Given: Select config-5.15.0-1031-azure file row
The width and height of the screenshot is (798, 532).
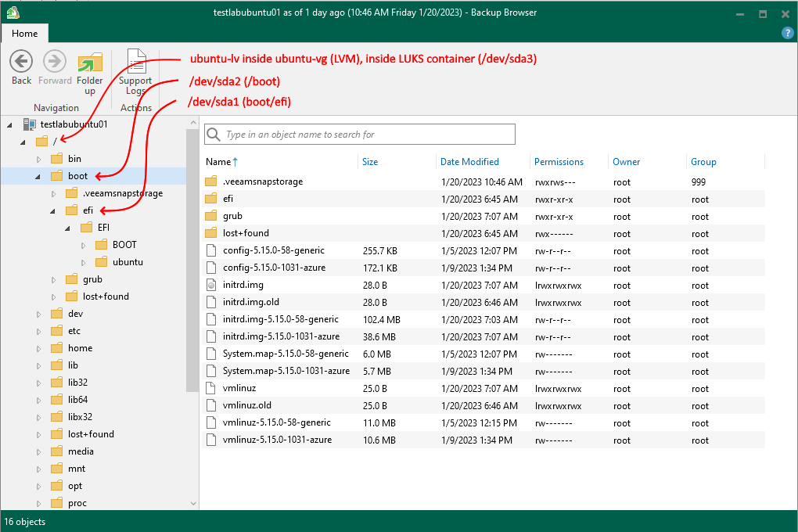Looking at the screenshot, I should pyautogui.click(x=483, y=268).
